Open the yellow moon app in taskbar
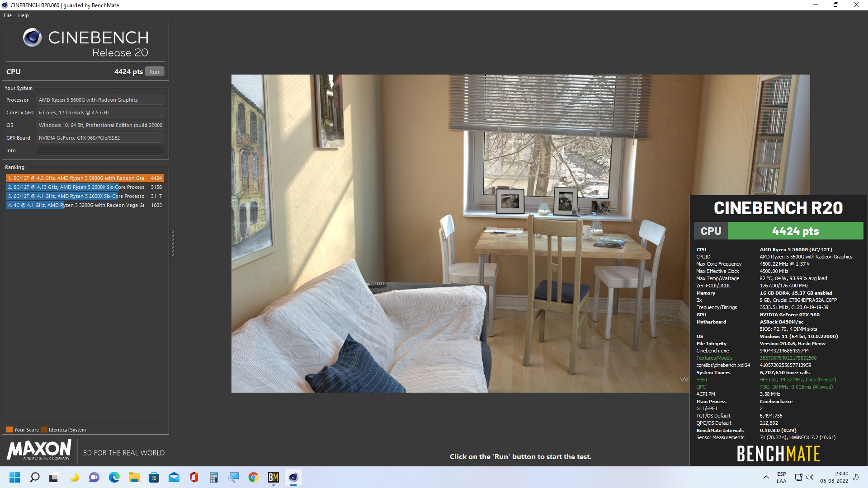Screen dimensions: 868x488 (x=75, y=477)
